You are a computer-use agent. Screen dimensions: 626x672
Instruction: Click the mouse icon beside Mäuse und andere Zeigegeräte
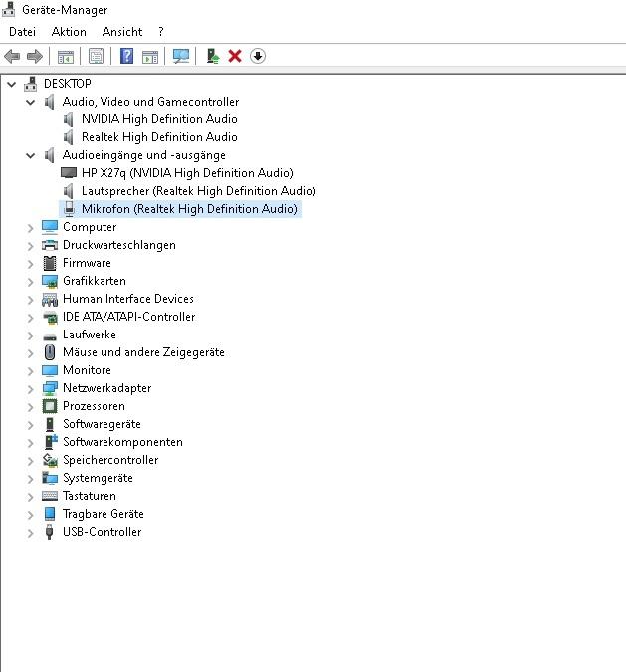(x=50, y=352)
